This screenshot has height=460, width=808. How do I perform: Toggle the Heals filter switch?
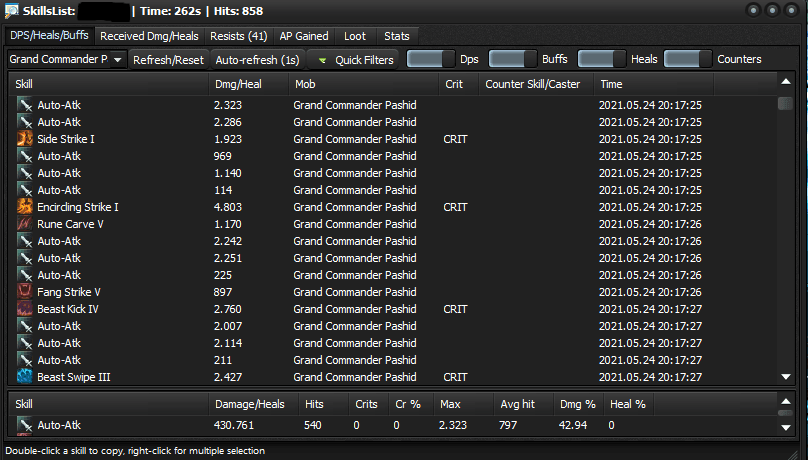pos(602,59)
